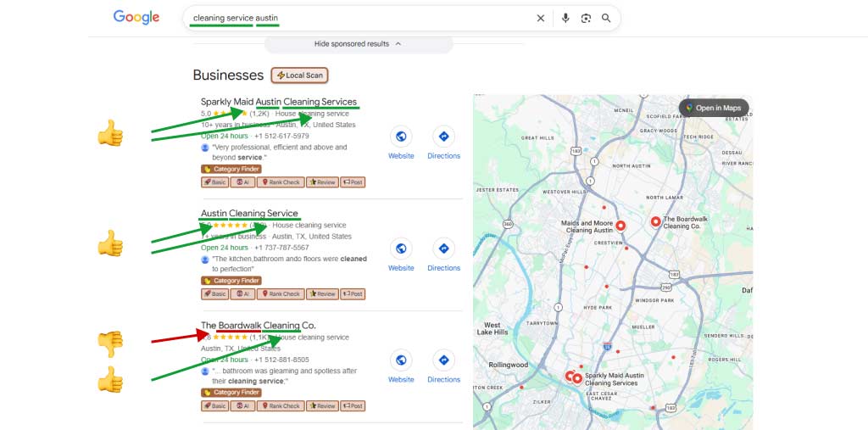Image resolution: width=868 pixels, height=430 pixels.
Task: Open Google Lens image search
Action: (586, 18)
